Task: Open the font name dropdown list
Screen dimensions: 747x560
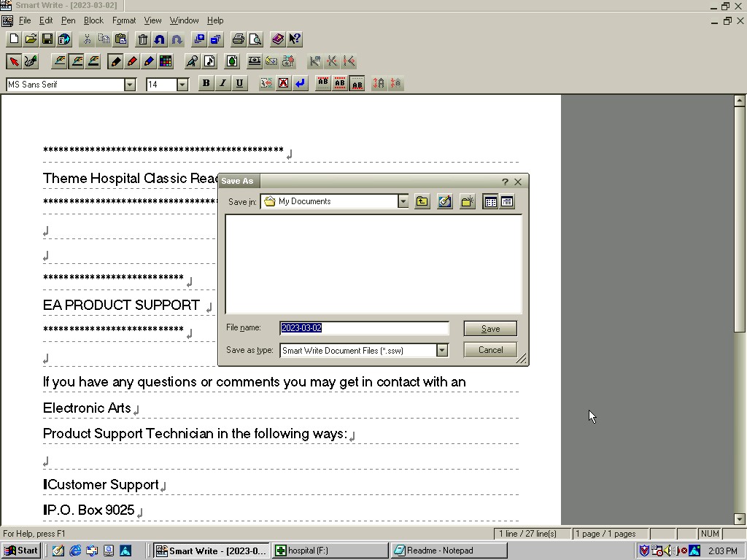Action: 130,85
